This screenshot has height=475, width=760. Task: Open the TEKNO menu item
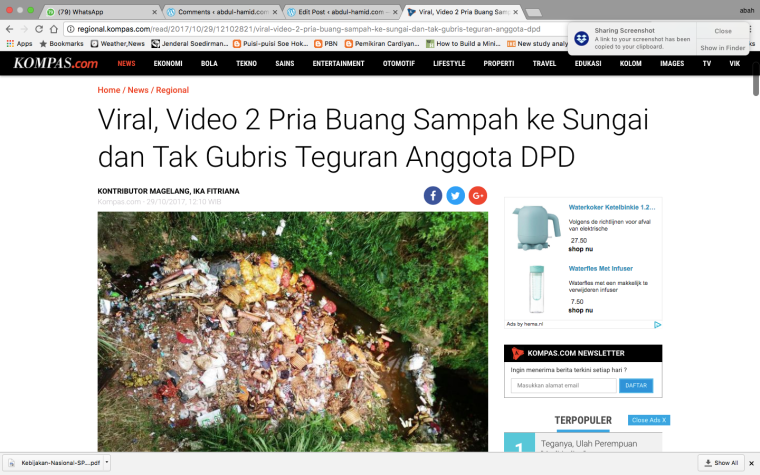click(246, 63)
